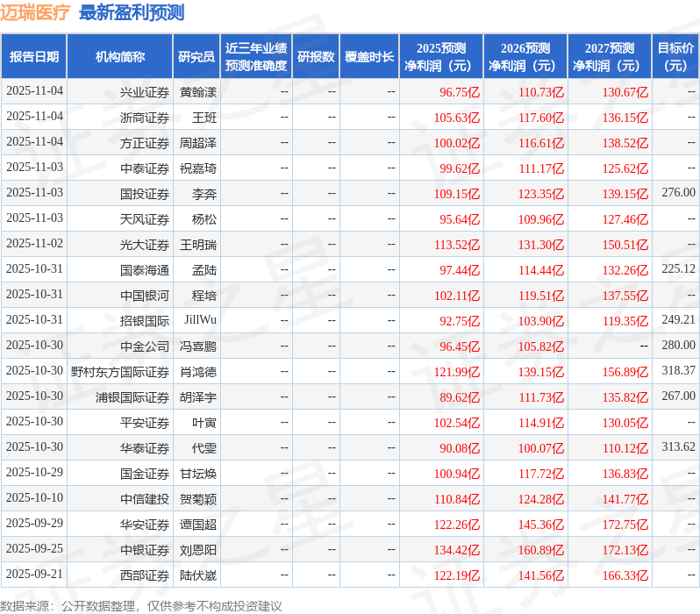Select the 125.62亿 forecast value
This screenshot has width=700, height=614.
(625, 168)
